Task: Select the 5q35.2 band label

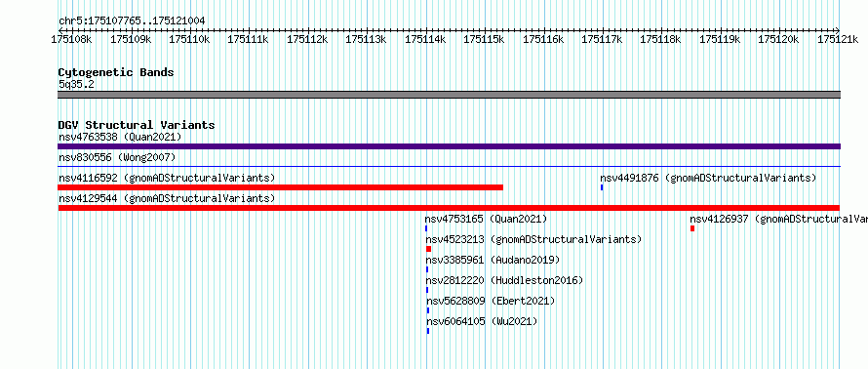Action: [76, 84]
